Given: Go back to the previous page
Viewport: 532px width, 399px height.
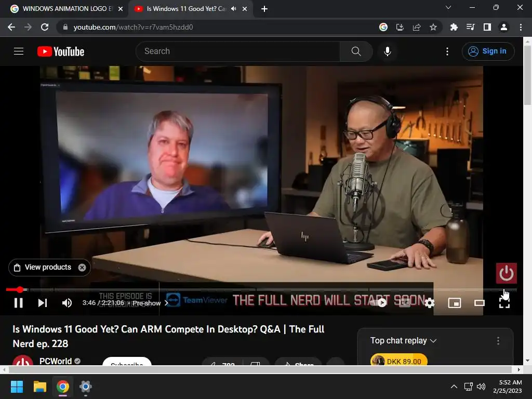Looking at the screenshot, I should (x=11, y=27).
